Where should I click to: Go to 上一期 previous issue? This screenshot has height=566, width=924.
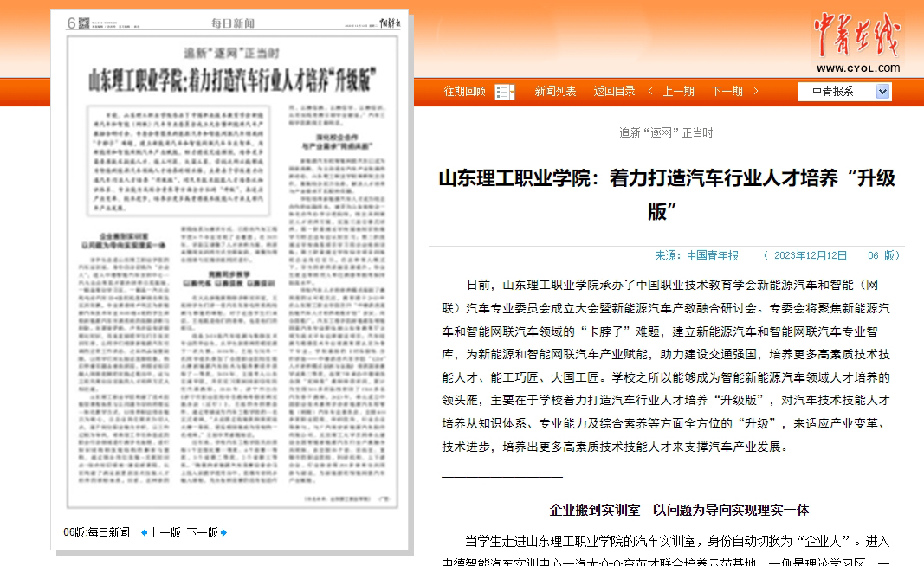click(x=678, y=91)
